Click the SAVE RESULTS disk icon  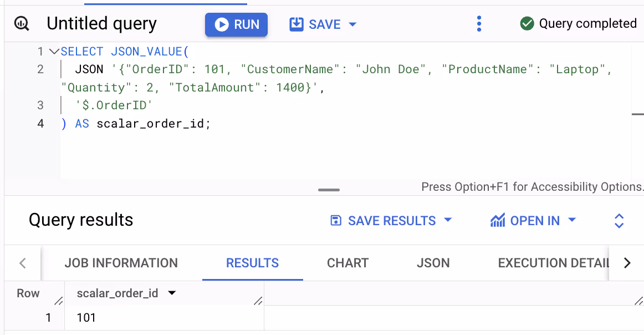[x=335, y=221]
